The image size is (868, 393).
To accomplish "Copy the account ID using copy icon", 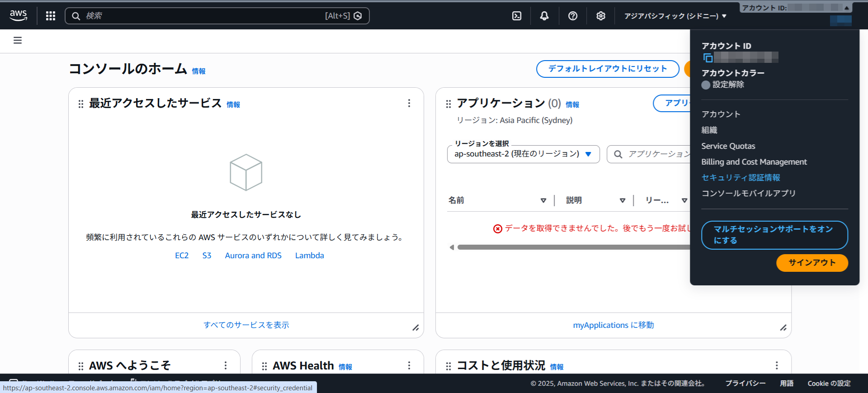I will pyautogui.click(x=708, y=57).
